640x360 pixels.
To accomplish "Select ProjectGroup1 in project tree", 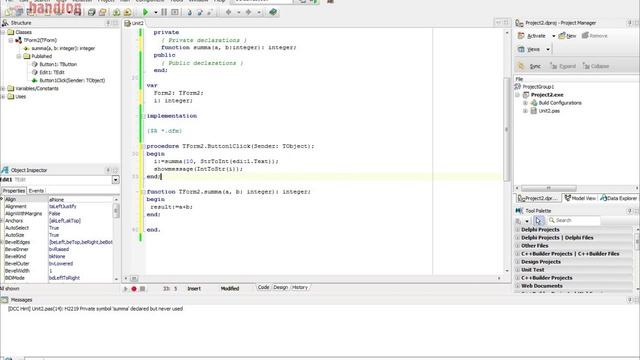I will [538, 87].
